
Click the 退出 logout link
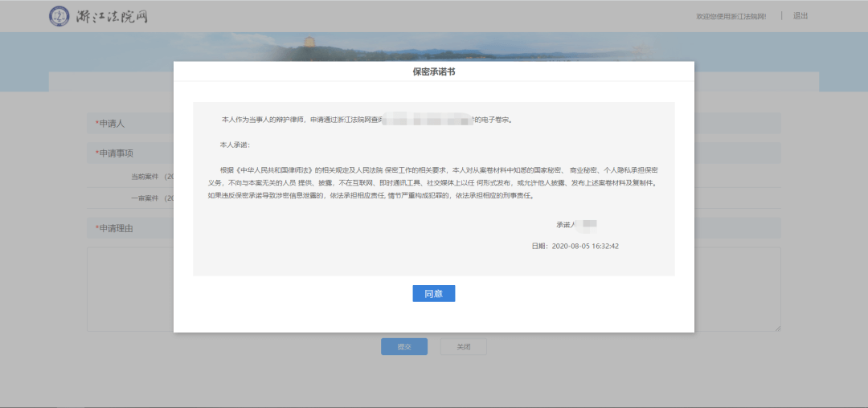click(800, 16)
